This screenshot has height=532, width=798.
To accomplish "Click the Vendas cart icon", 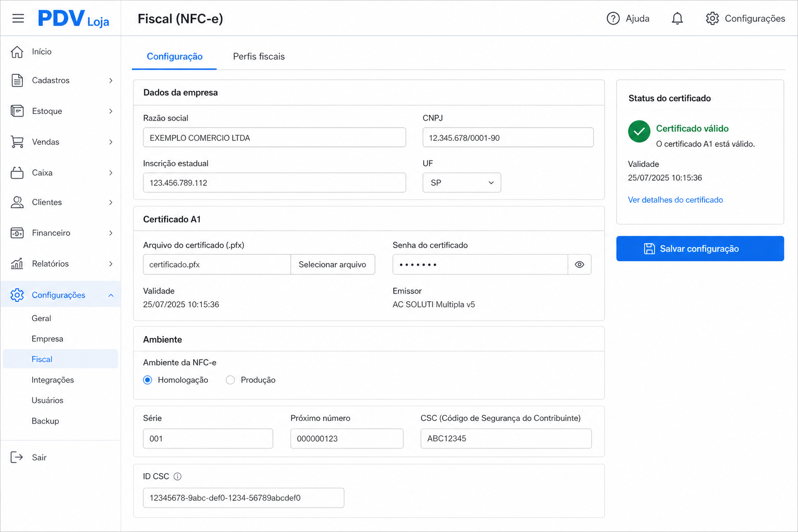I will 17,142.
